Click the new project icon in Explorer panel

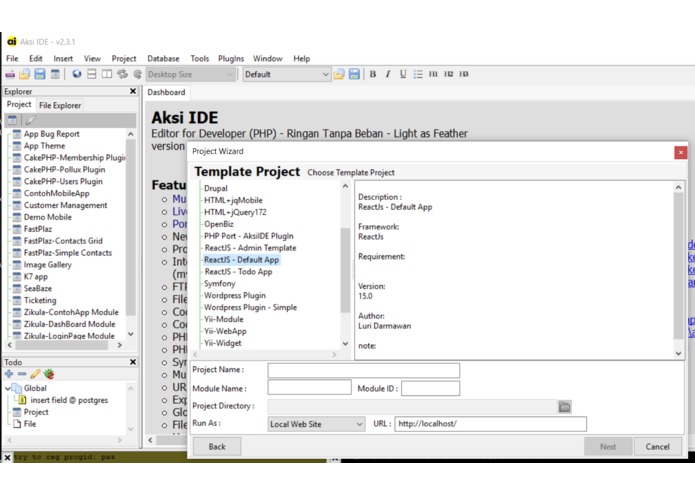[12, 120]
